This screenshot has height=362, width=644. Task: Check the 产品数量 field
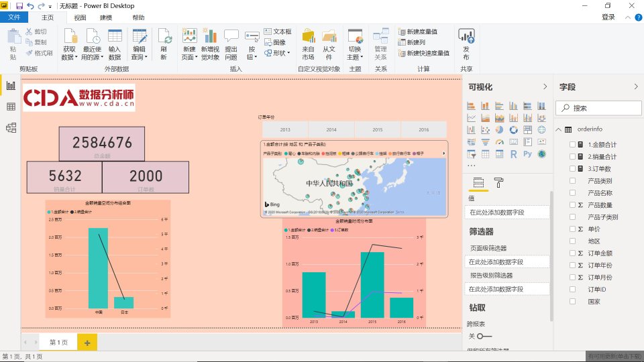click(572, 205)
